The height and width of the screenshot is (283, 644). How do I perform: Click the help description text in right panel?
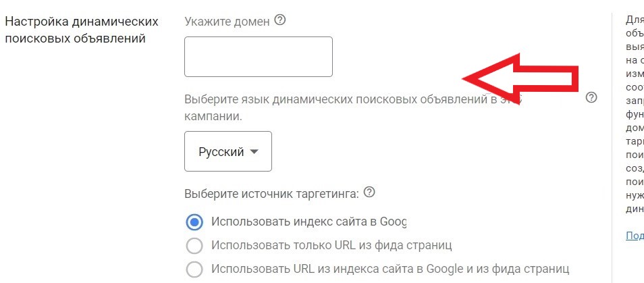tap(633, 115)
